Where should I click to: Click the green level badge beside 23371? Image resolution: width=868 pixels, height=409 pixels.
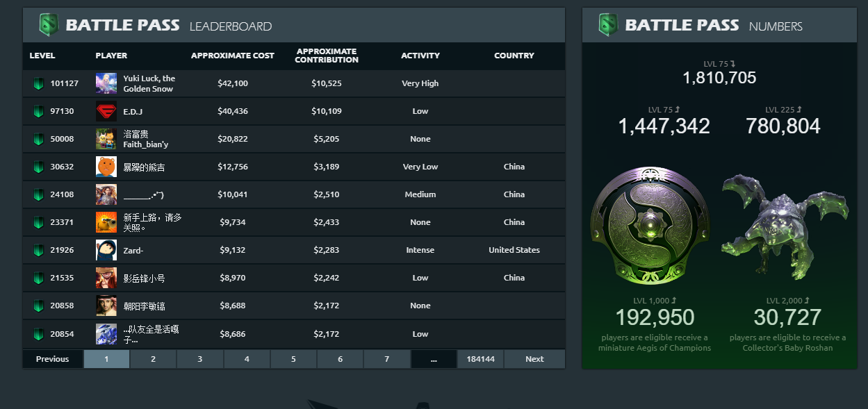coord(38,223)
